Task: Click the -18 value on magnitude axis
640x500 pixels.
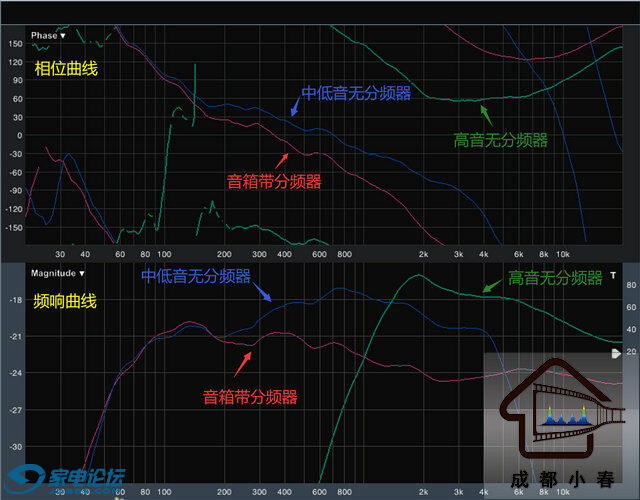Action: click(15, 300)
